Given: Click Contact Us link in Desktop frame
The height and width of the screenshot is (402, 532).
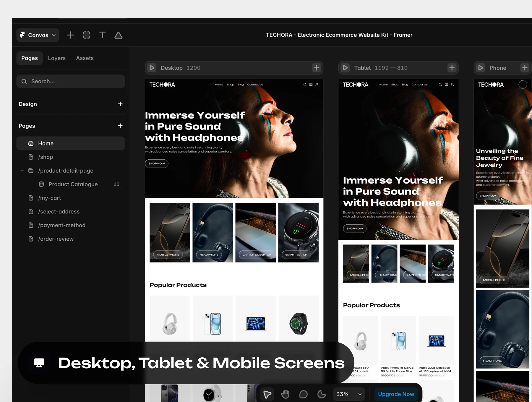Looking at the screenshot, I should point(255,85).
